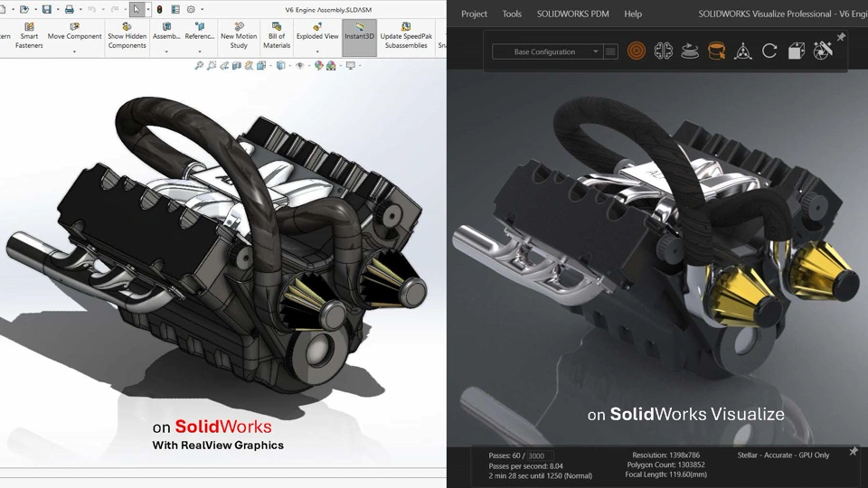Click the circular Reset arrow icon
The height and width of the screenshot is (488, 868).
[769, 52]
